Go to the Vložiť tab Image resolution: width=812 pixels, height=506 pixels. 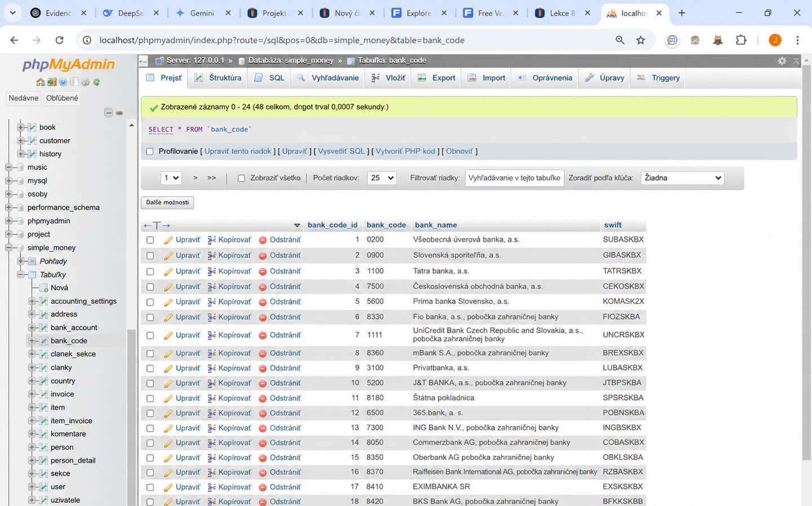(x=388, y=78)
